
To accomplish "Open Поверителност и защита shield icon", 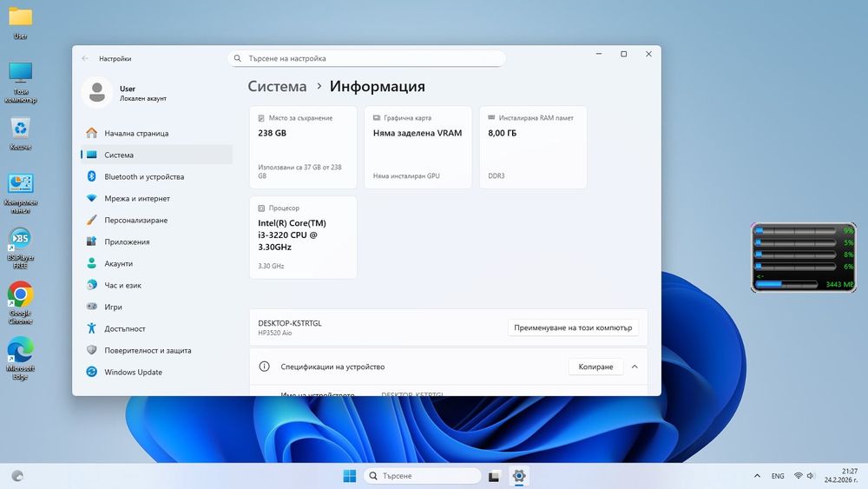I will (91, 350).
